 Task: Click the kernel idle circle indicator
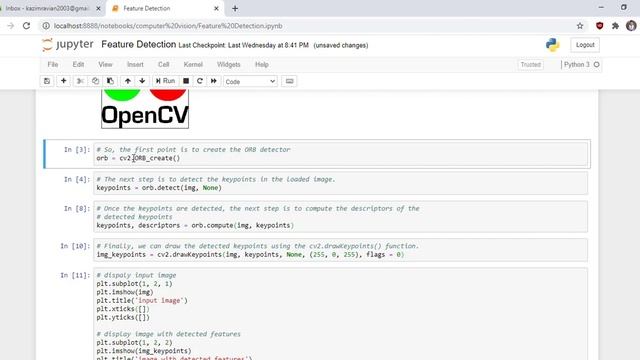(x=596, y=64)
